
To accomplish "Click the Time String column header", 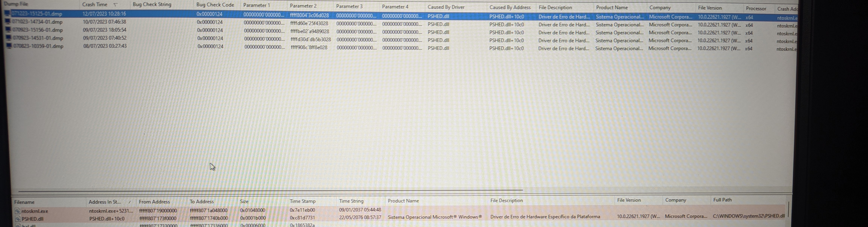I will [x=351, y=201].
